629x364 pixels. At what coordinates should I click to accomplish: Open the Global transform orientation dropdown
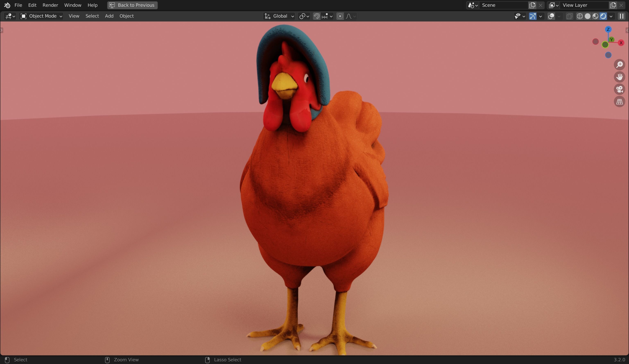[x=279, y=16]
